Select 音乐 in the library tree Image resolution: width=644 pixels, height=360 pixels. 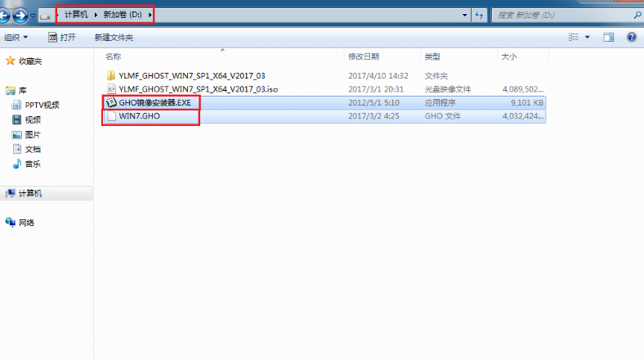[x=33, y=164]
